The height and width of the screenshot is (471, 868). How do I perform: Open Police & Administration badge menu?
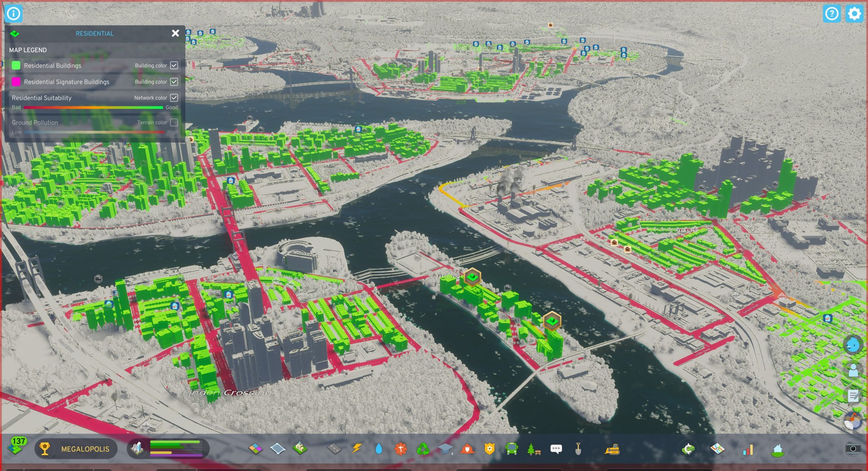tap(490, 449)
